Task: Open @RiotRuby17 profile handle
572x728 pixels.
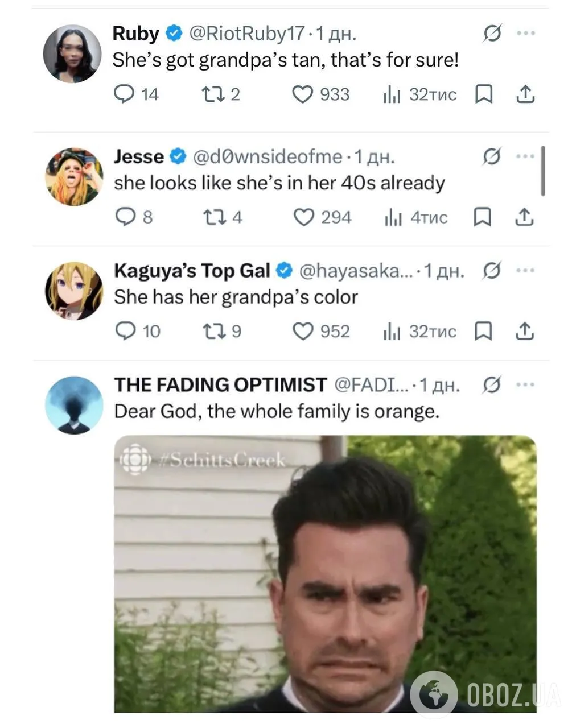Action: tap(246, 34)
